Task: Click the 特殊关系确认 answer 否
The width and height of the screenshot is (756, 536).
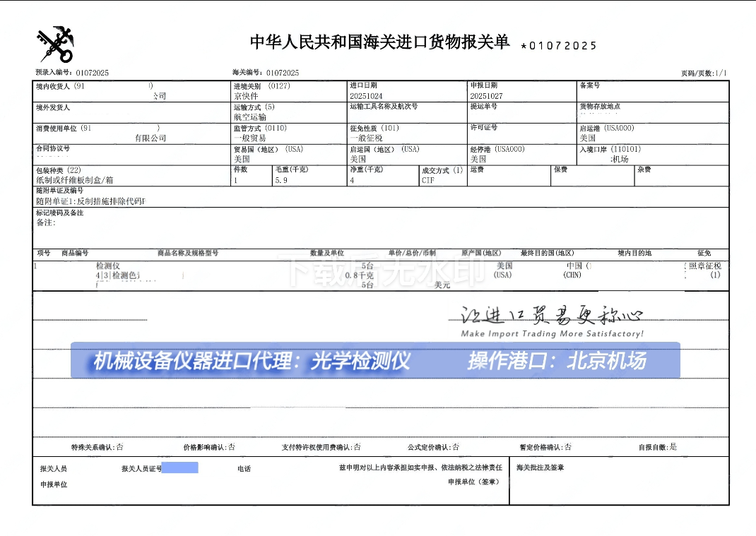Action: pos(119,447)
